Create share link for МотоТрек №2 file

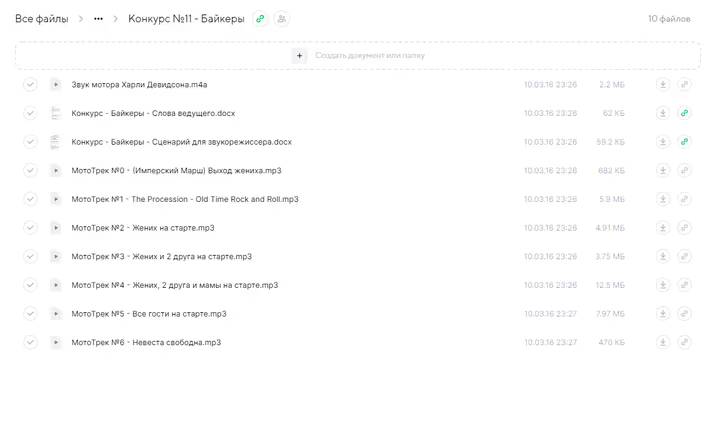click(684, 228)
